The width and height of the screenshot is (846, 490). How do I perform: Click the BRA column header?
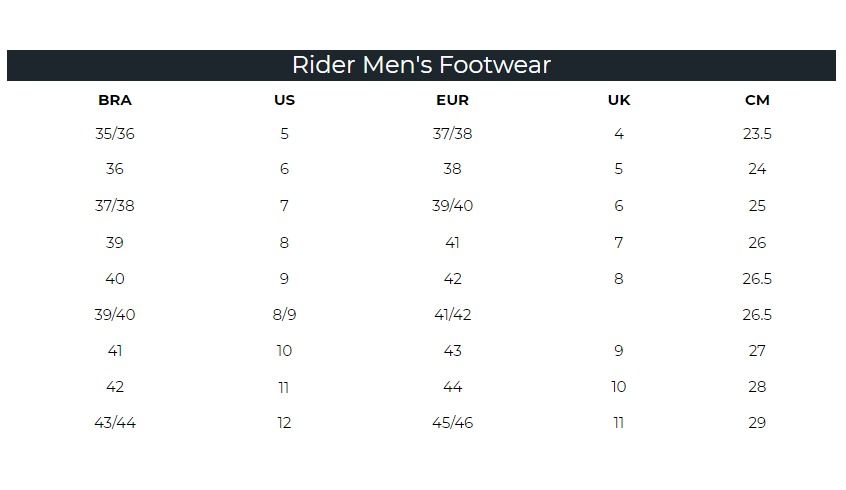(x=115, y=100)
